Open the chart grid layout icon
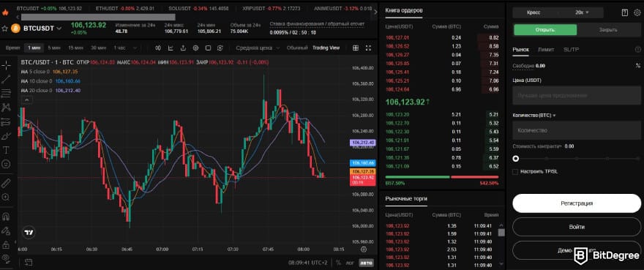Screen dimensions: 644x270 pos(356,48)
